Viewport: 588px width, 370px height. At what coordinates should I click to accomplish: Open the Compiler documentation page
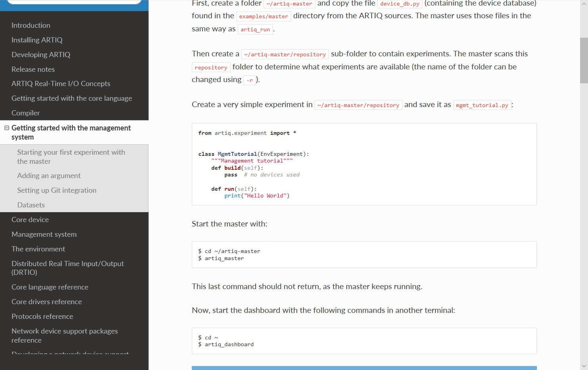[x=25, y=113]
